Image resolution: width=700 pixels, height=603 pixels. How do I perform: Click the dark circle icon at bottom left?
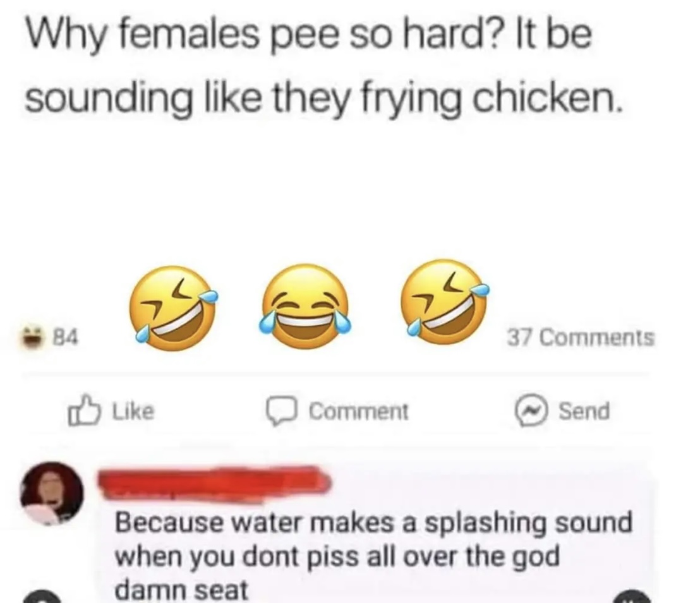point(41,597)
